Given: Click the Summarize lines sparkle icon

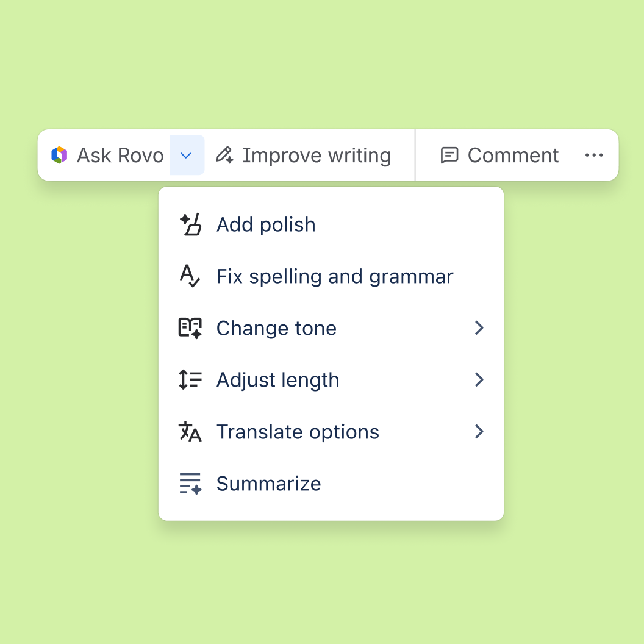Looking at the screenshot, I should click(190, 484).
